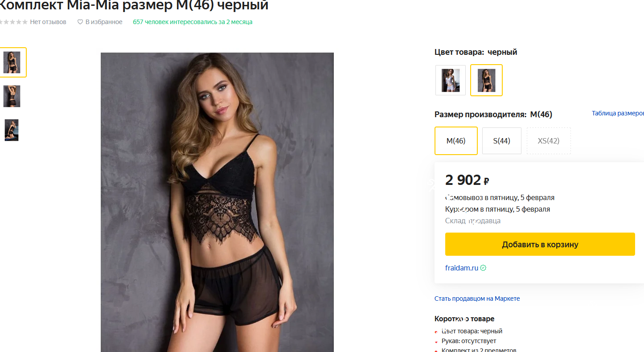Select the XS(42) size option

[549, 140]
